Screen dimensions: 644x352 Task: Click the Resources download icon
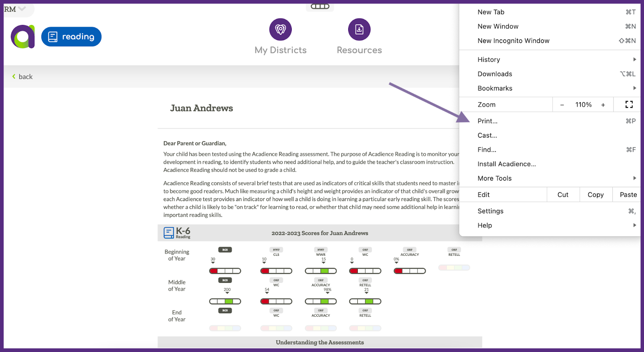click(359, 29)
